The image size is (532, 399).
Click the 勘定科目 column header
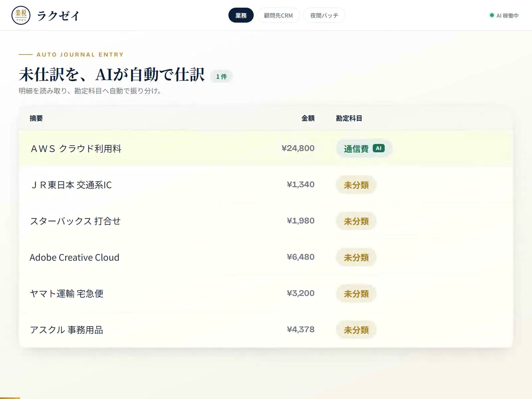[x=349, y=118]
